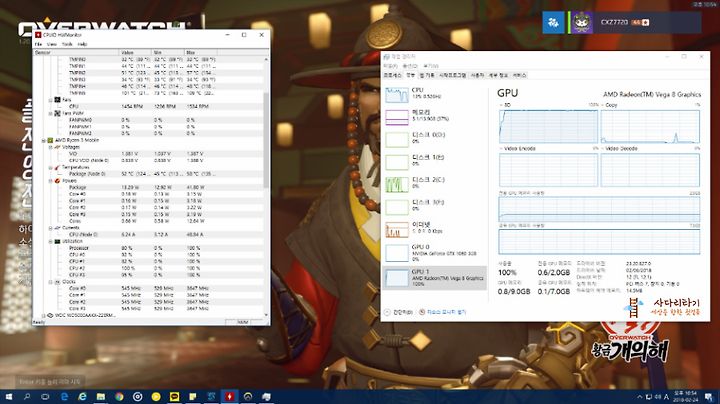Image resolution: width=720 pixels, height=404 pixels.
Task: Switch to the 시작프로그램 tab
Action: point(452,75)
